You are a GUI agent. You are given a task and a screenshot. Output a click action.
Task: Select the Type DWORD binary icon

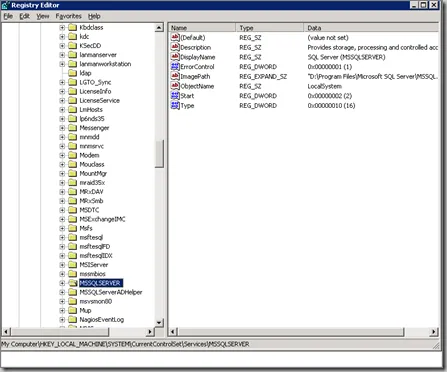[175, 105]
